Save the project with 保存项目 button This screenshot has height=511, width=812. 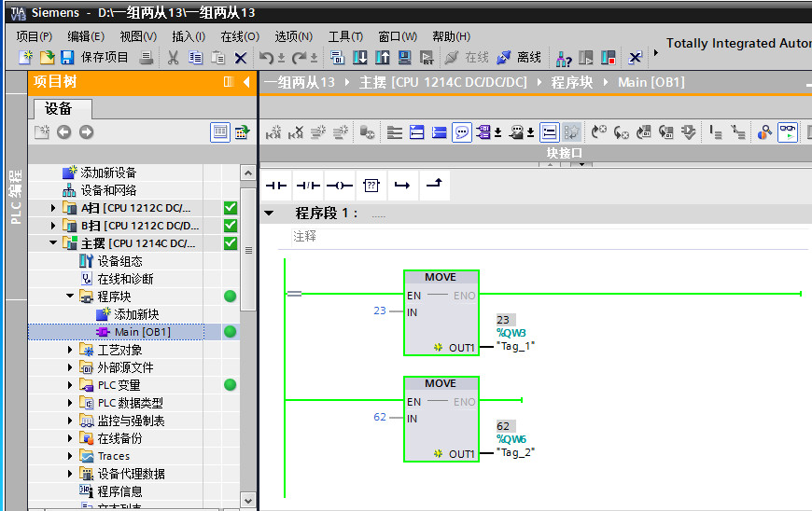point(94,57)
